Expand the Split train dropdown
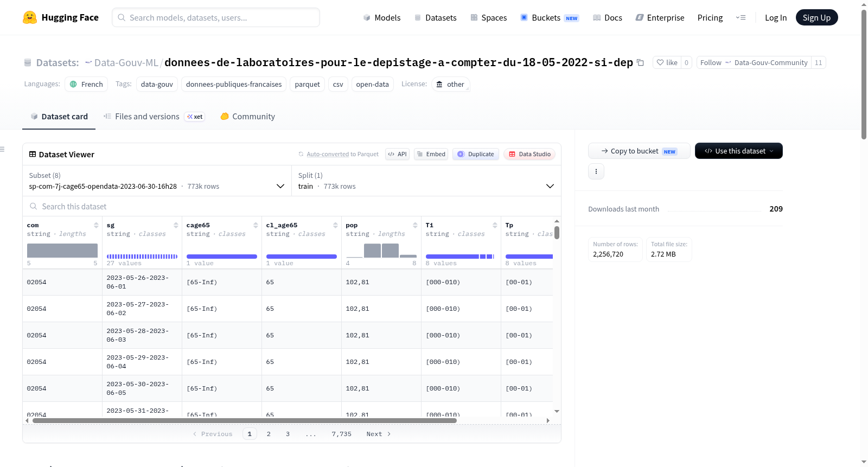The height and width of the screenshot is (467, 868). pos(426,181)
